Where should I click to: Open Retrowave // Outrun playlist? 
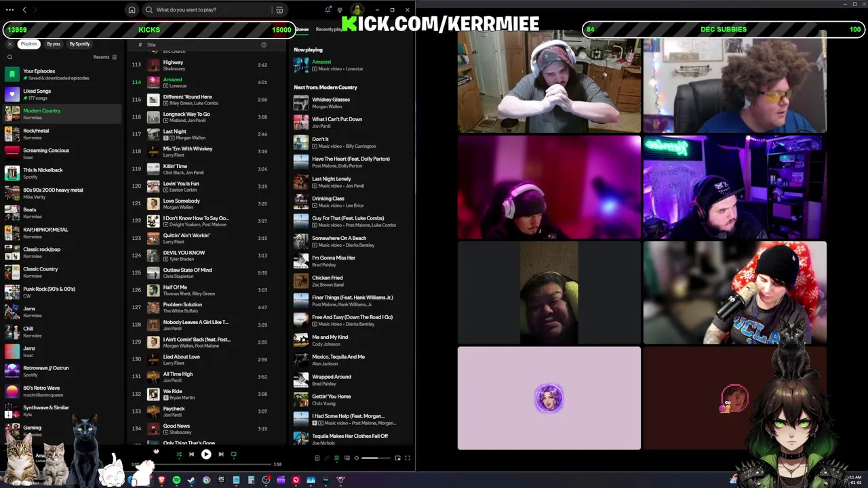62,371
